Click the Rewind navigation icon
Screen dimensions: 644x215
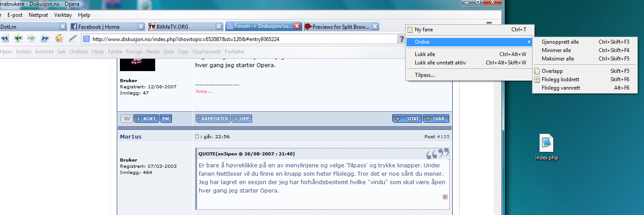tap(5, 38)
